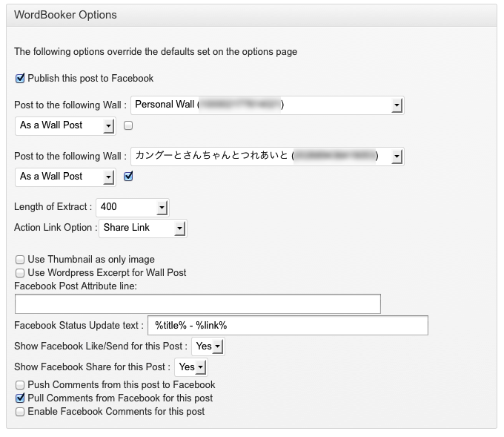Expand the Length of Extract dropdown
The height and width of the screenshot is (437, 504).
[132, 207]
